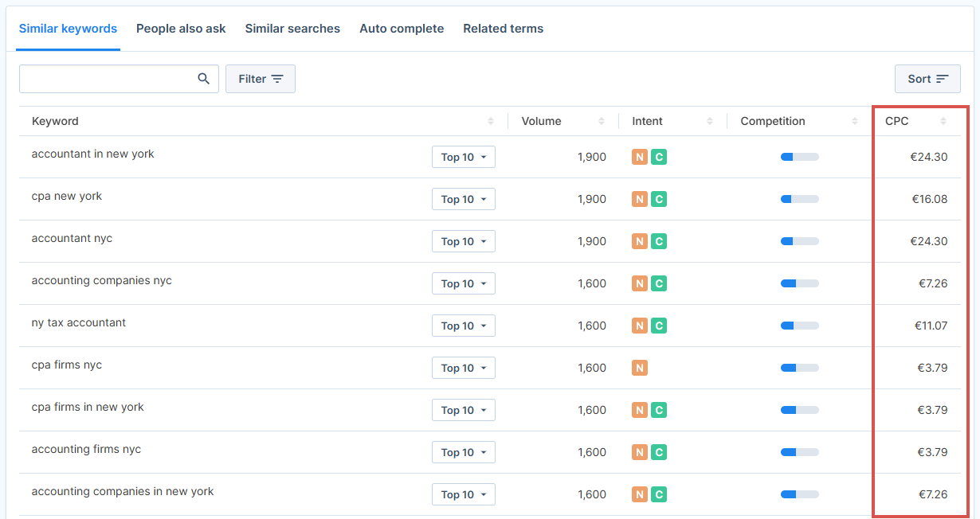Switch to the Related terms tab
The width and height of the screenshot is (980, 519).
[504, 29]
